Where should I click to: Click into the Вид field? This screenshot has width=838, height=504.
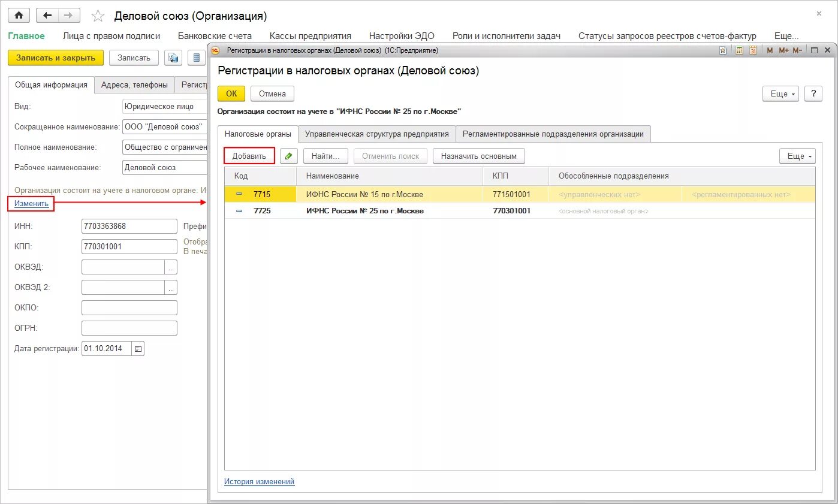[x=164, y=106]
